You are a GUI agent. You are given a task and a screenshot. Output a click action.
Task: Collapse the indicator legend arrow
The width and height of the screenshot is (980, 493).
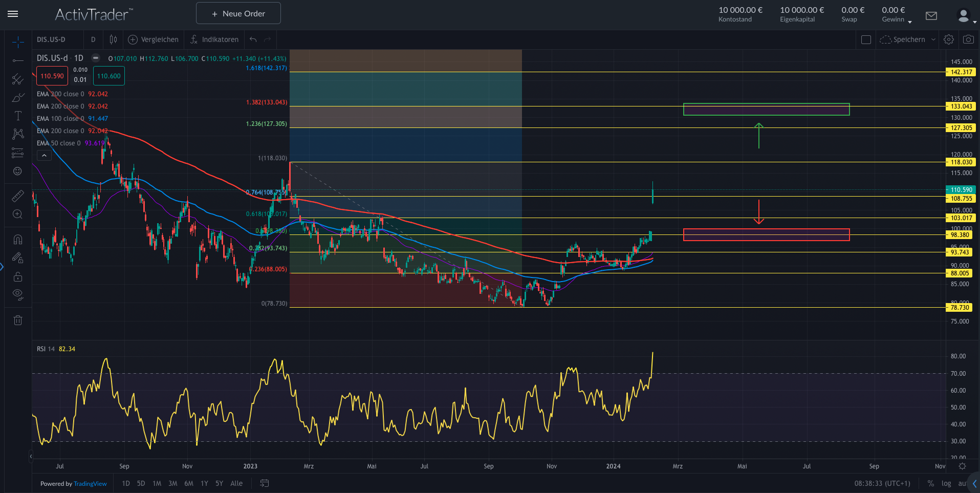pos(44,156)
